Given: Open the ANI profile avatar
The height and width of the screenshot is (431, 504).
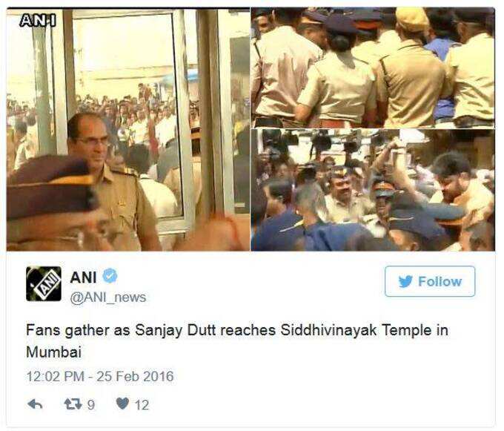Looking at the screenshot, I should pyautogui.click(x=44, y=283).
